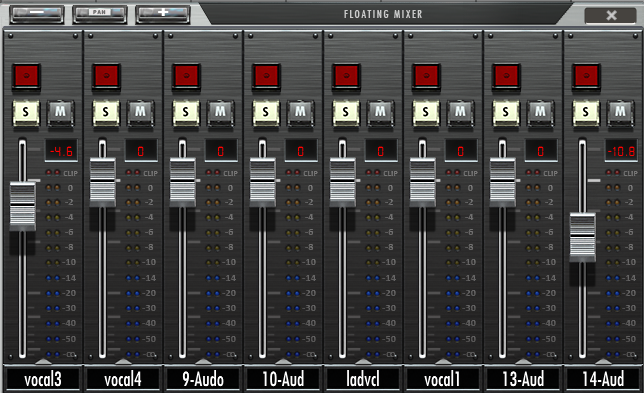This screenshot has width=644, height=393.
Task: Click the plus button in mixer header
Action: click(163, 14)
